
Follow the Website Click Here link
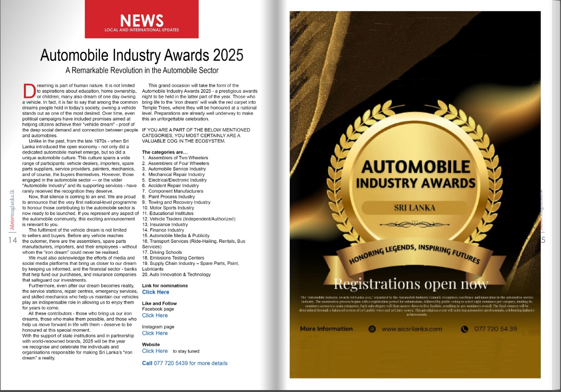(x=155, y=351)
